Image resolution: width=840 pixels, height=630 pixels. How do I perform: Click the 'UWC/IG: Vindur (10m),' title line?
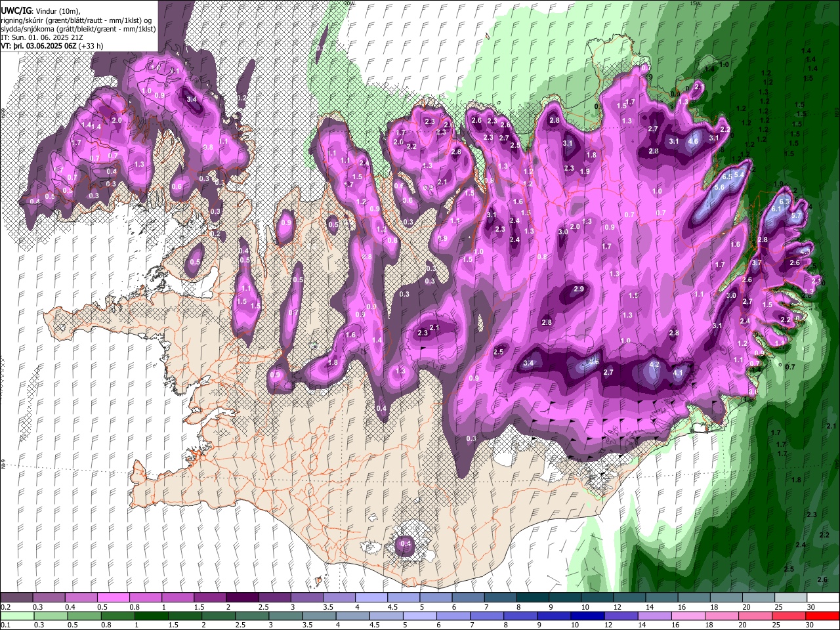click(x=40, y=10)
